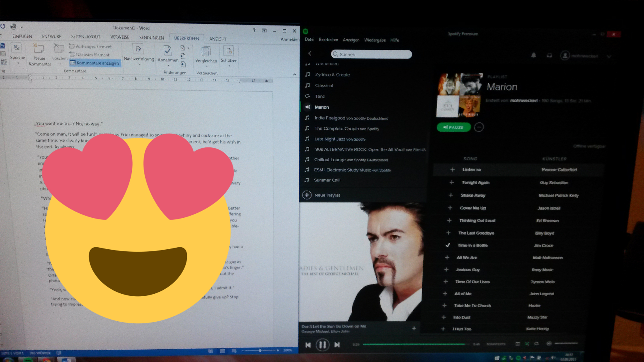Open the ANSICHT ribbon tab
Viewport: 644px width, 362px height.
click(x=218, y=39)
